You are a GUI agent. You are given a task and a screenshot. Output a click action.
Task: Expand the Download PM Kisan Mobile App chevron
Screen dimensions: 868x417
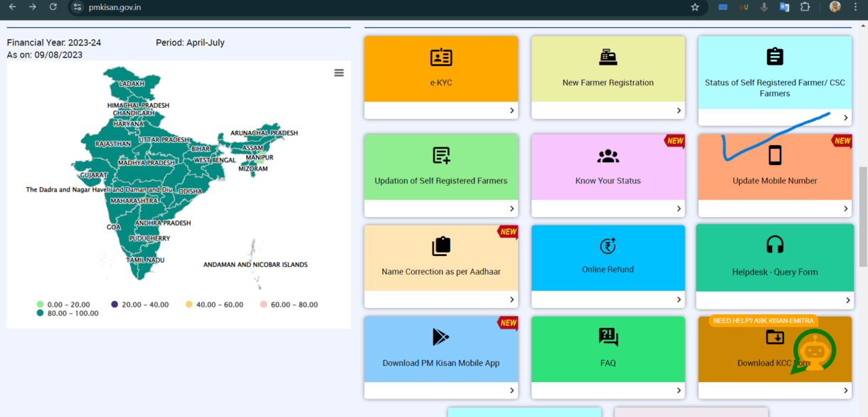(512, 391)
